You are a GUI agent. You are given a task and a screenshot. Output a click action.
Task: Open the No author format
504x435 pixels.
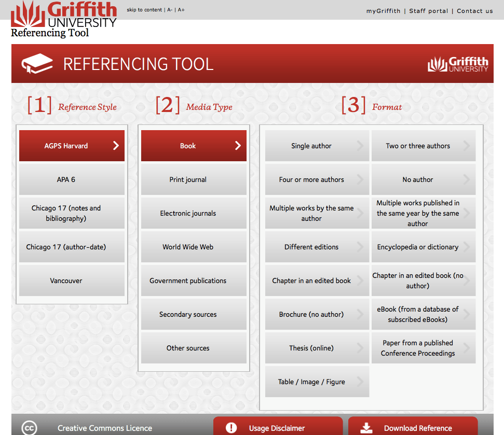click(424, 179)
